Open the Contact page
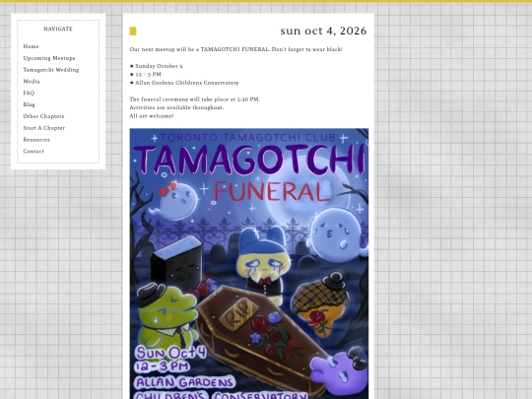 [x=33, y=151]
